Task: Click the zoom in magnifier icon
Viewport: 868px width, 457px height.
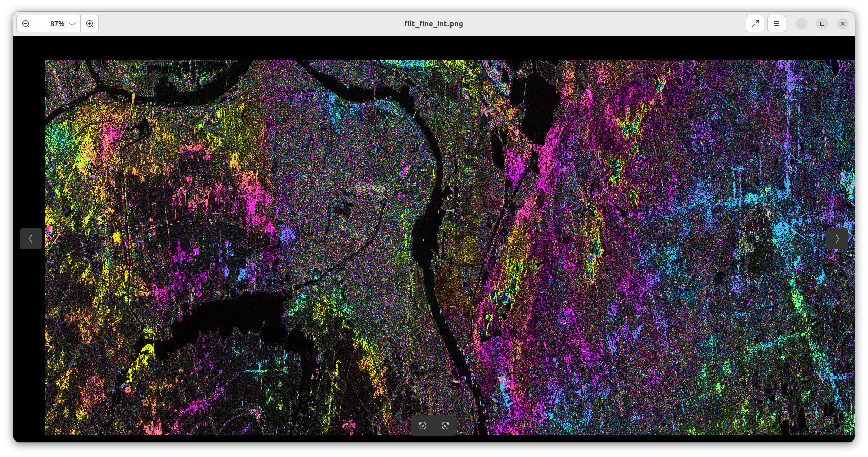Action: [x=90, y=24]
